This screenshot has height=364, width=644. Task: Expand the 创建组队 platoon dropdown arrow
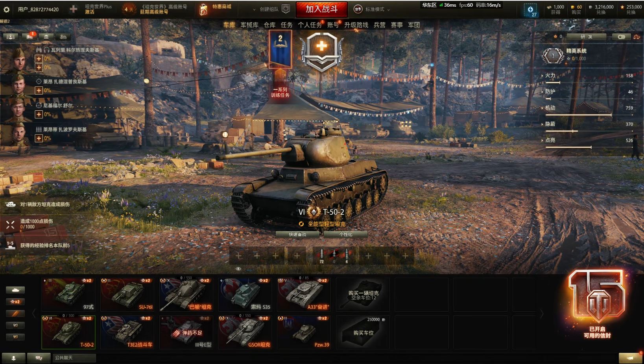pyautogui.click(x=254, y=9)
